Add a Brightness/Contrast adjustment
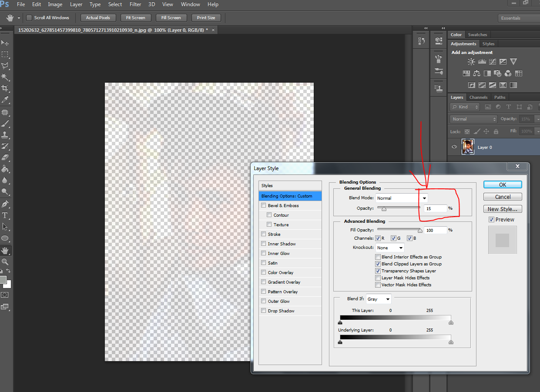The image size is (540, 392). click(471, 62)
